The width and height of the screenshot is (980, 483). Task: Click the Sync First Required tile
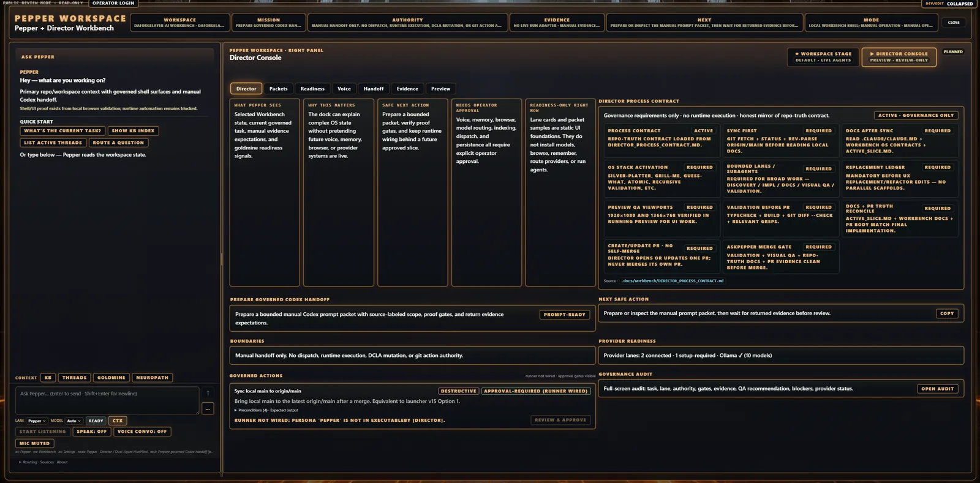[780, 141]
